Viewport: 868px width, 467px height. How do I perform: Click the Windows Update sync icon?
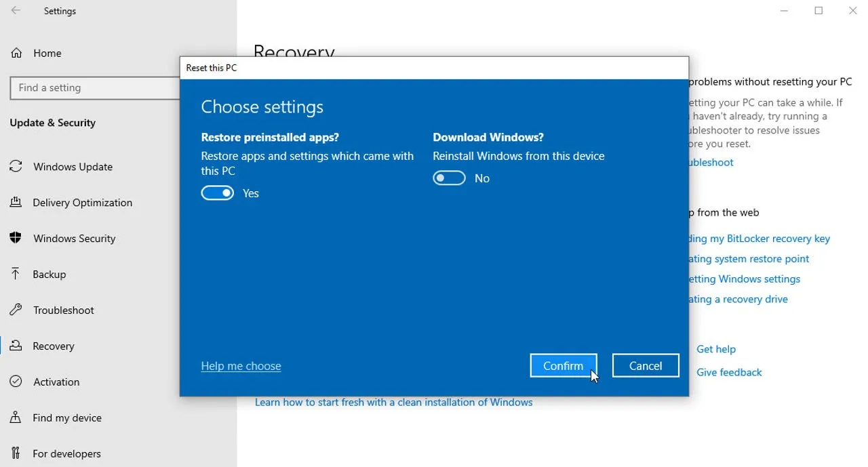pyautogui.click(x=16, y=167)
